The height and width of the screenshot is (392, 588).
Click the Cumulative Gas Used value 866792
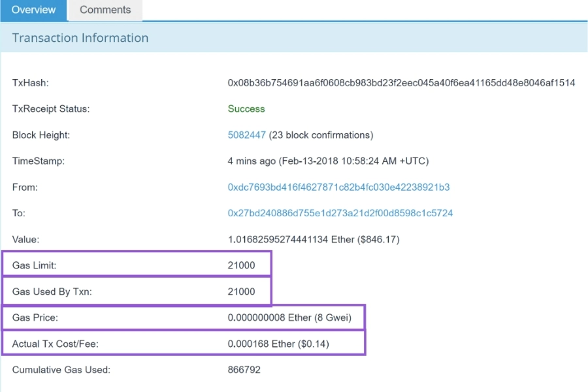click(x=244, y=370)
